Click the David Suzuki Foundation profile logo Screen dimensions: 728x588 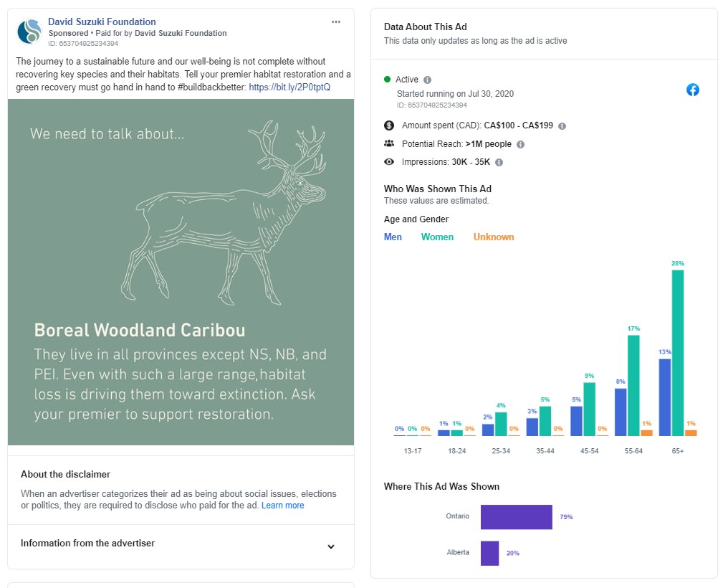(x=29, y=32)
